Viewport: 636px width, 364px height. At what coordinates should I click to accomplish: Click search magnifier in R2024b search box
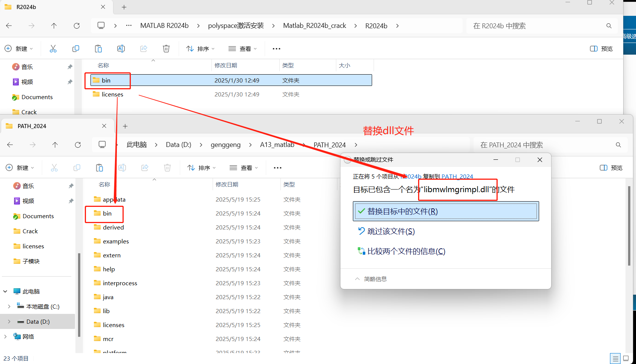coord(609,26)
